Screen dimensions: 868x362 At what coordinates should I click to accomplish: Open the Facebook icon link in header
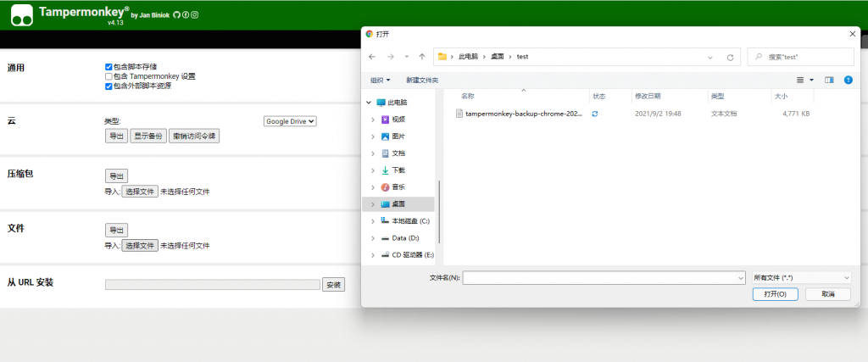(186, 15)
